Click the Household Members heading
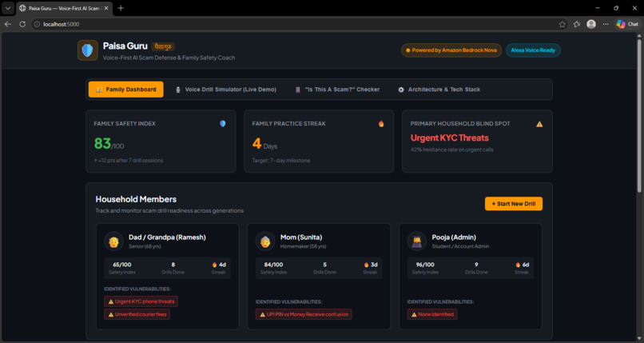Viewport: 644px width, 343px height. click(136, 199)
